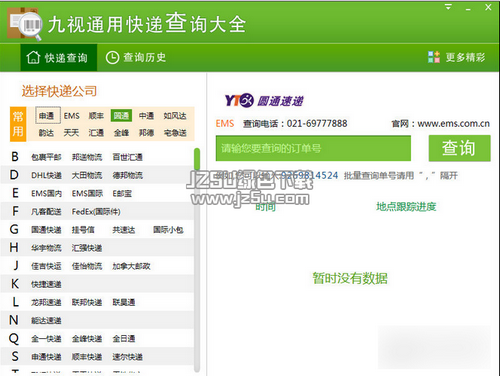Image resolution: width=500 pixels, height=376 pixels.
Task: Choose 申通快递 in row S
Action: [x=46, y=357]
